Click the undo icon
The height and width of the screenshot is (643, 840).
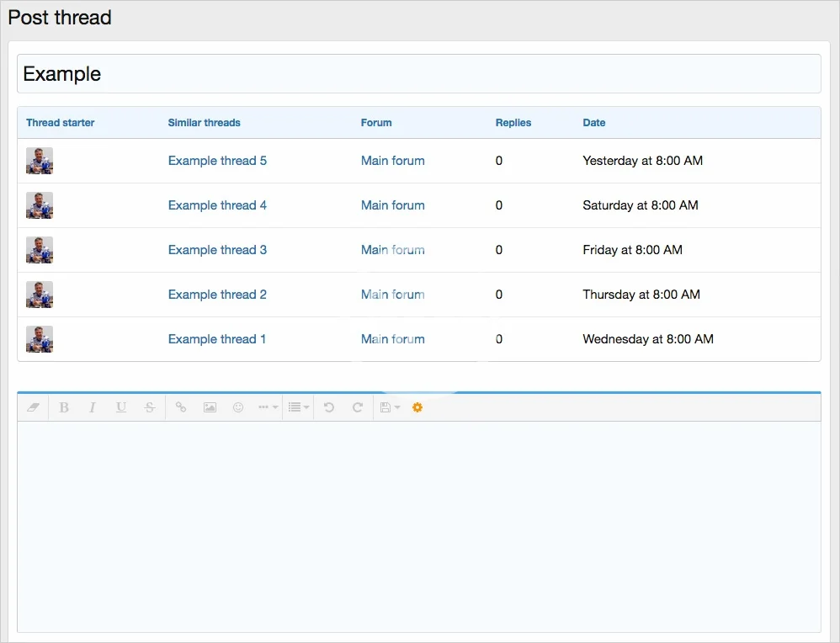pyautogui.click(x=329, y=407)
